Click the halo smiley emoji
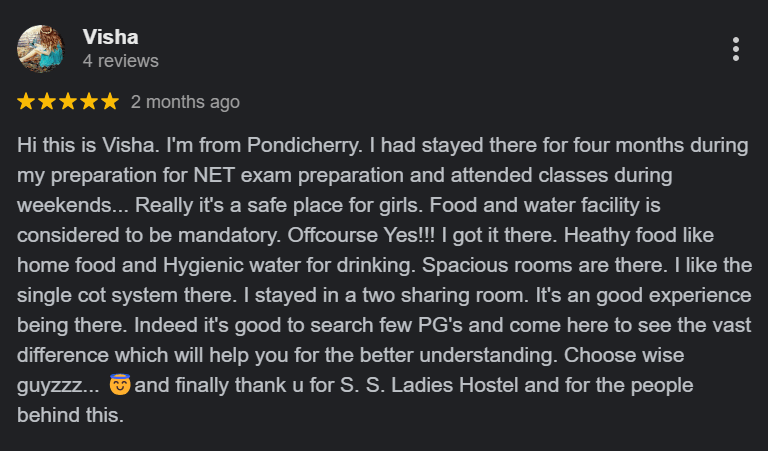This screenshot has width=768, height=451. [120, 384]
